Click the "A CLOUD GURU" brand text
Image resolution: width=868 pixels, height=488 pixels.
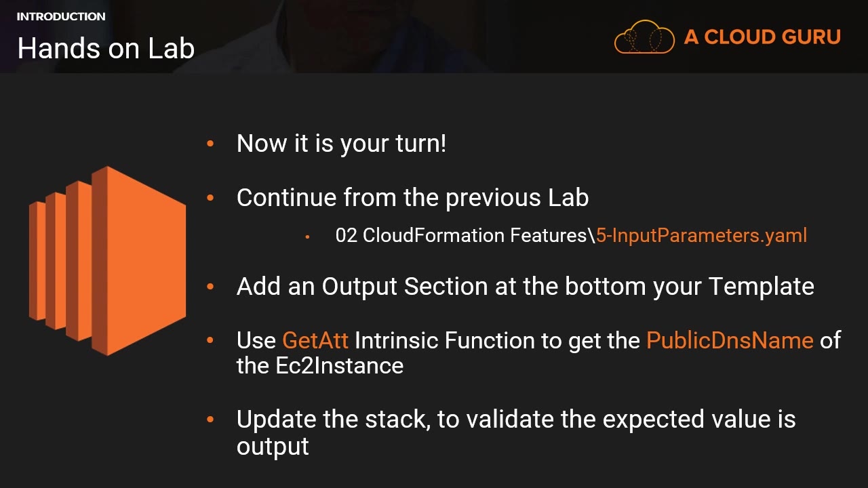(762, 37)
